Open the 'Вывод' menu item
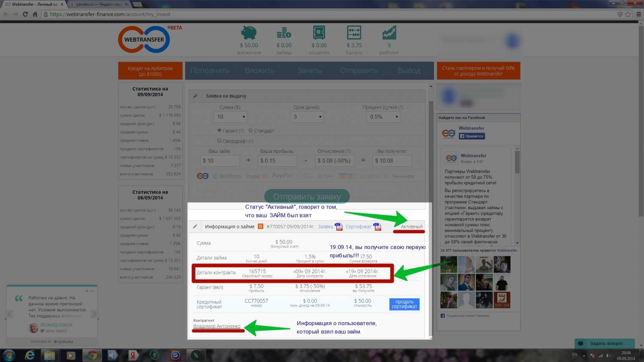Screen dimensions: 644x362 [409, 70]
